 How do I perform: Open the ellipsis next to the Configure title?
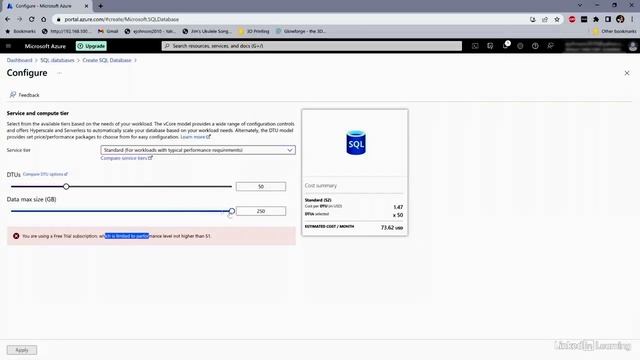tap(59, 73)
